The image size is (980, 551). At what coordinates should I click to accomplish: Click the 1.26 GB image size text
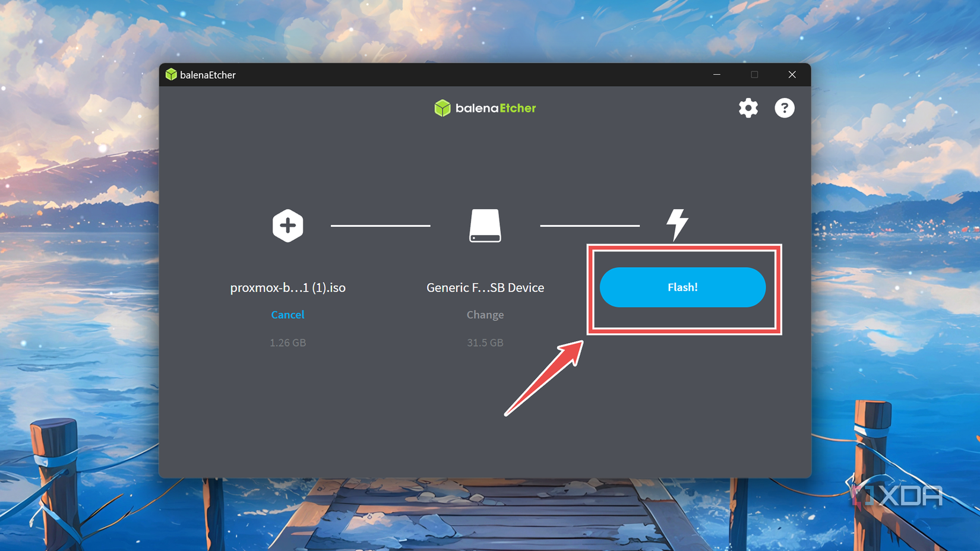coord(287,343)
